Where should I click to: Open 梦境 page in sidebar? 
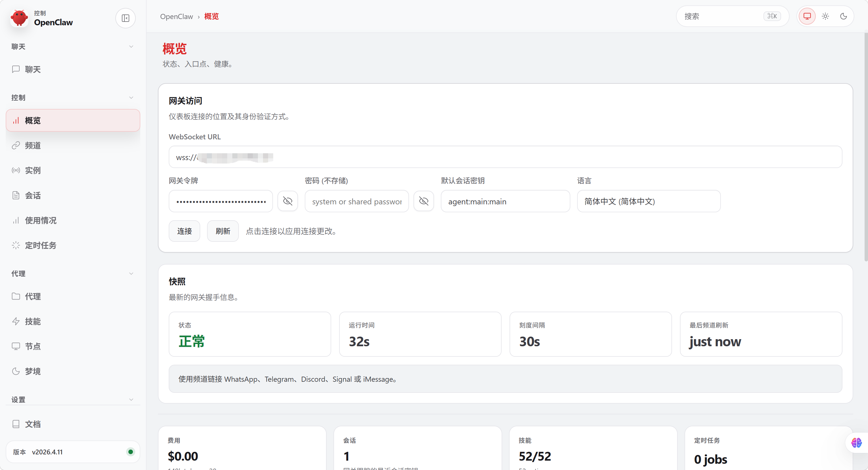click(x=33, y=371)
